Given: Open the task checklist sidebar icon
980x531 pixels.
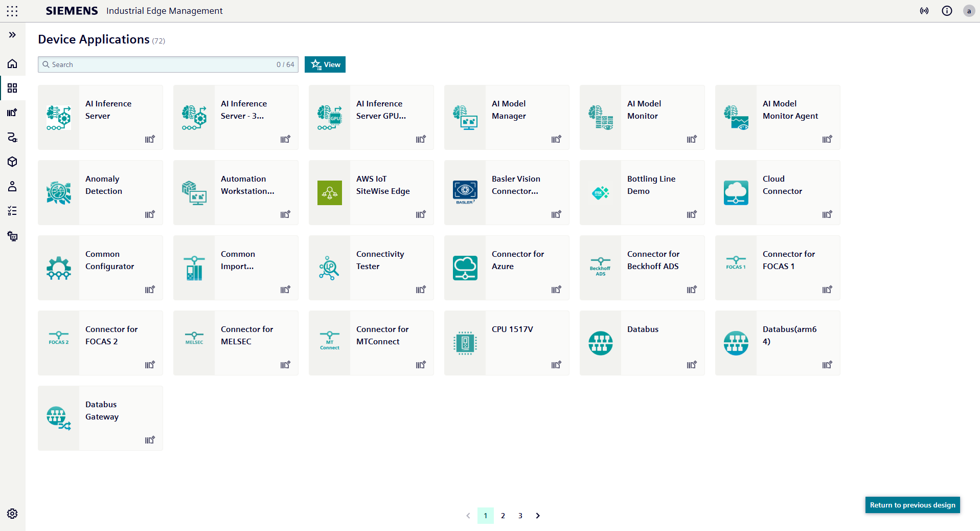Looking at the screenshot, I should 12,211.
